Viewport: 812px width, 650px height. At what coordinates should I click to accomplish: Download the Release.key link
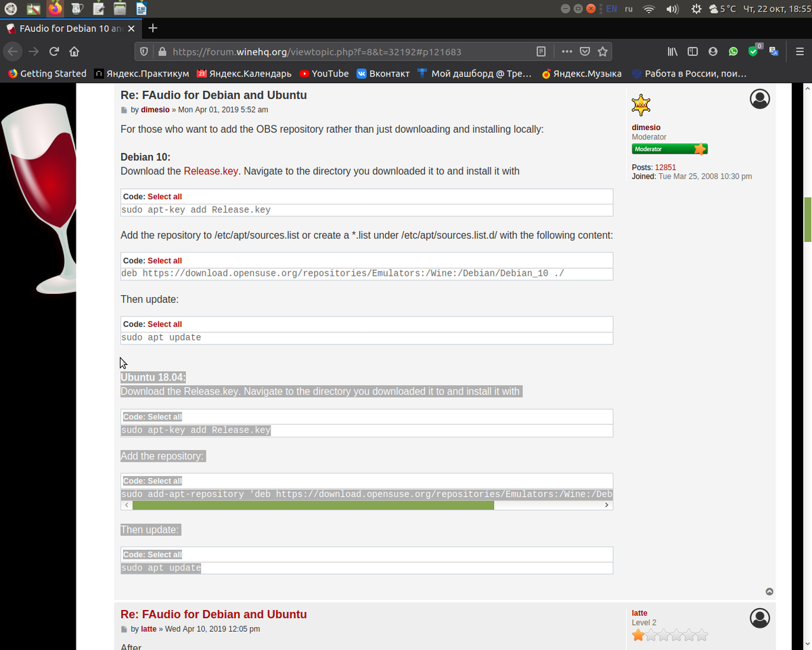pyautogui.click(x=210, y=171)
